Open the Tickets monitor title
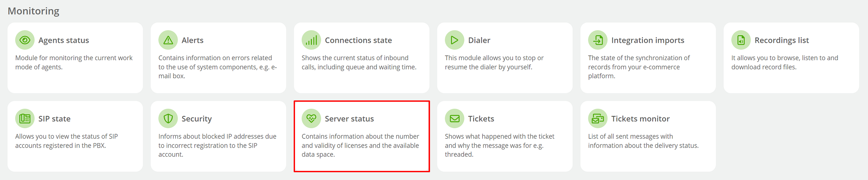868x180 pixels. click(640, 119)
